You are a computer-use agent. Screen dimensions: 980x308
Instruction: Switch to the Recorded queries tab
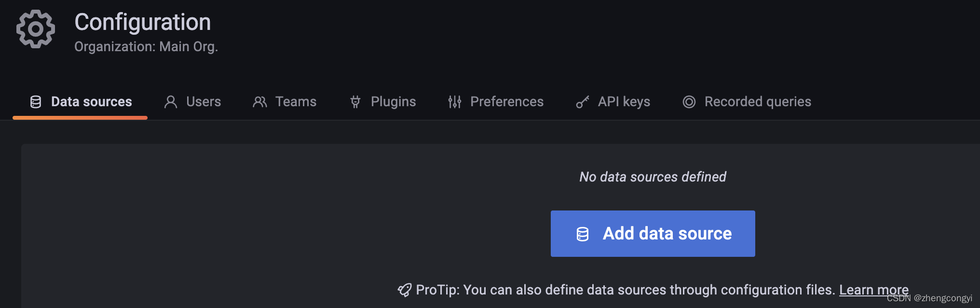coord(757,102)
